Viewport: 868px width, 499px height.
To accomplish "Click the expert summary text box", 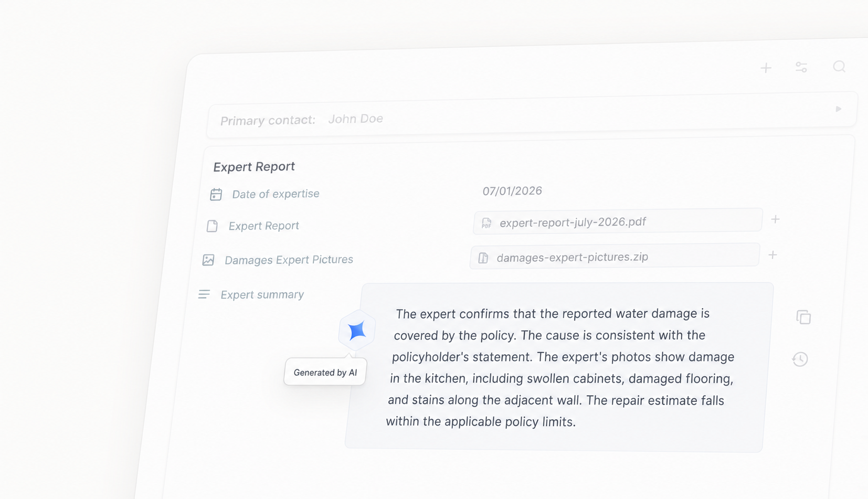I will tap(559, 367).
